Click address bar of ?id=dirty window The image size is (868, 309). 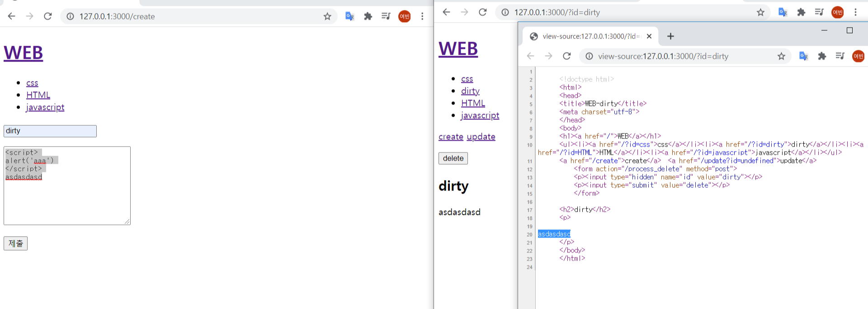633,12
